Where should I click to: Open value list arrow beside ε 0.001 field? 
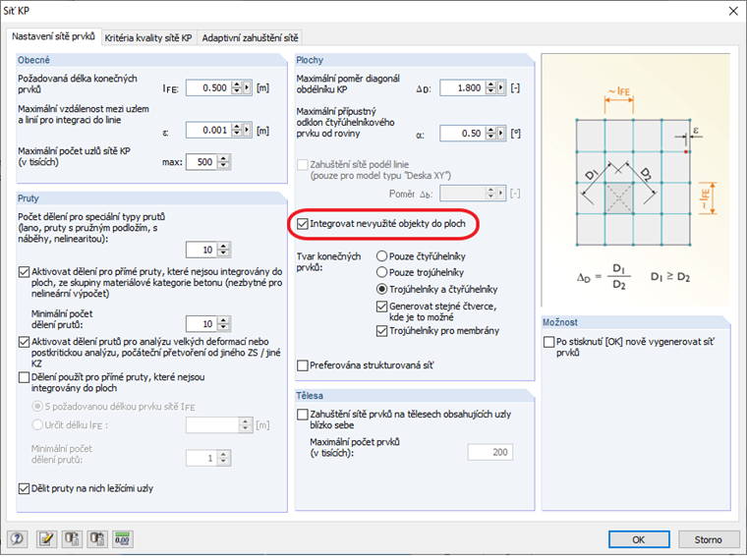247,130
